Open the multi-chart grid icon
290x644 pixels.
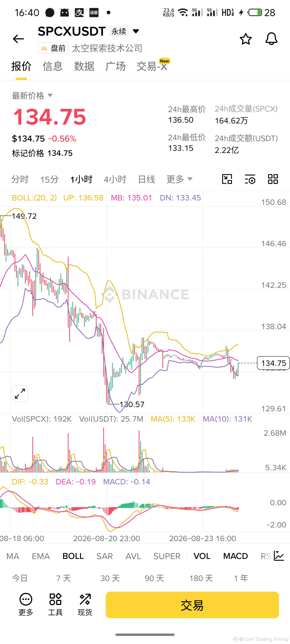[273, 179]
